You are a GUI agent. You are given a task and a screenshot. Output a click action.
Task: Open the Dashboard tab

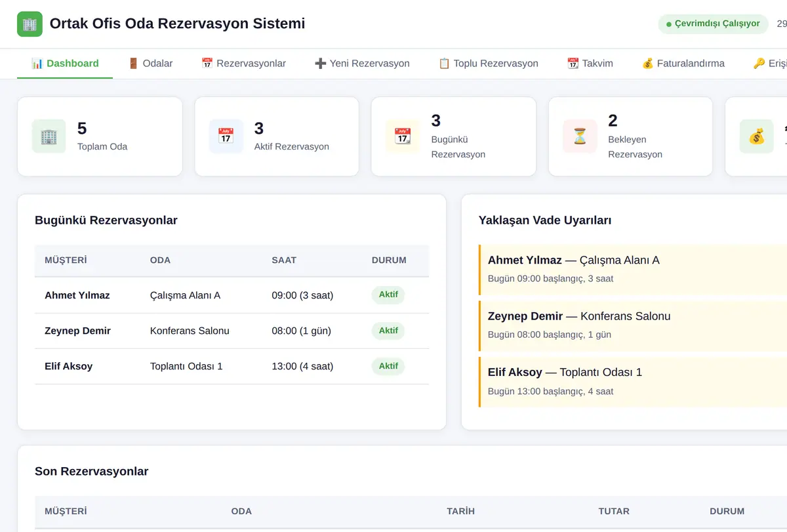65,64
